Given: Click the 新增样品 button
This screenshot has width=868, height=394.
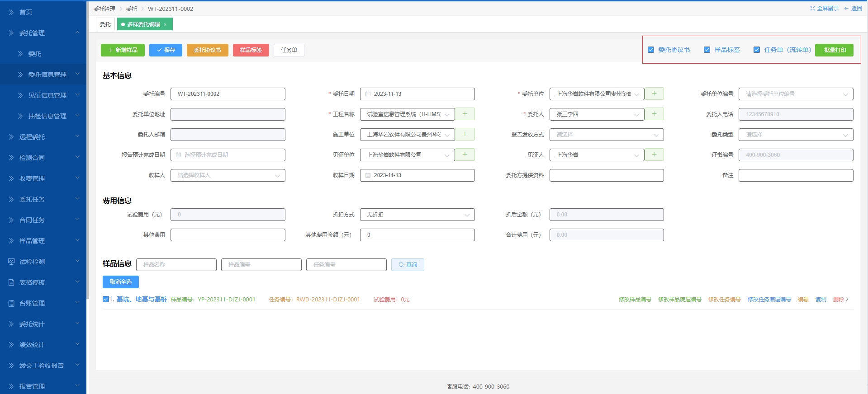Looking at the screenshot, I should click(123, 50).
